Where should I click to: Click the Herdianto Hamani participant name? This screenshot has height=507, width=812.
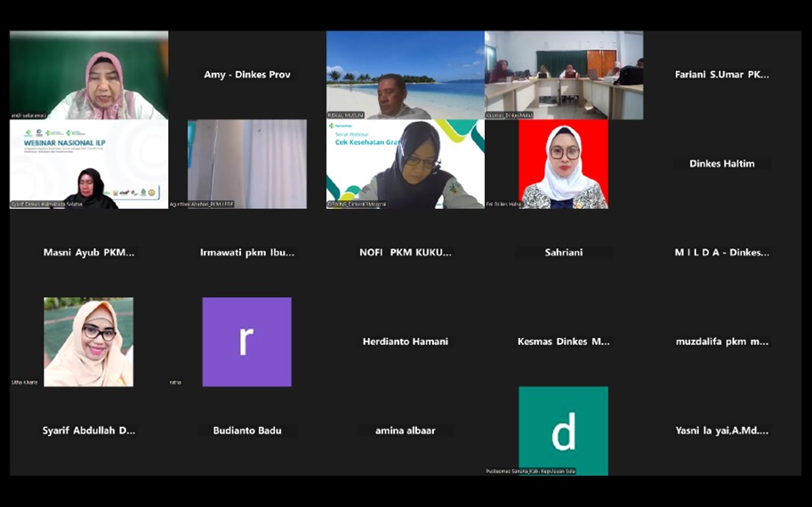[x=405, y=342]
